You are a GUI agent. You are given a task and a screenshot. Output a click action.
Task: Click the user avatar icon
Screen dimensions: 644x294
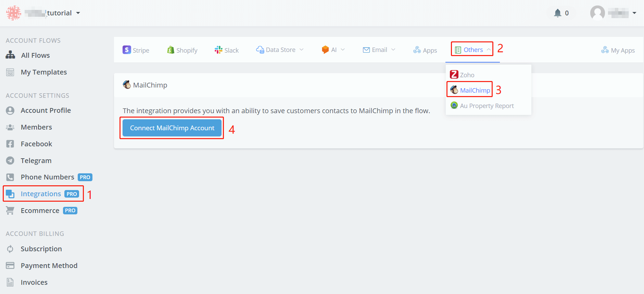(x=597, y=13)
